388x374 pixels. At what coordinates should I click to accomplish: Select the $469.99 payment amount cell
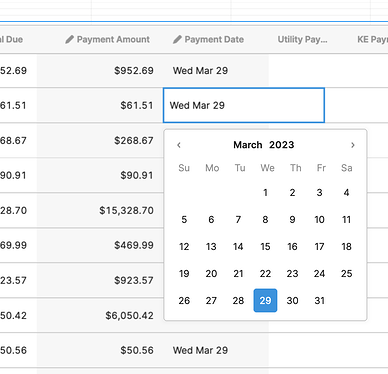100,245
